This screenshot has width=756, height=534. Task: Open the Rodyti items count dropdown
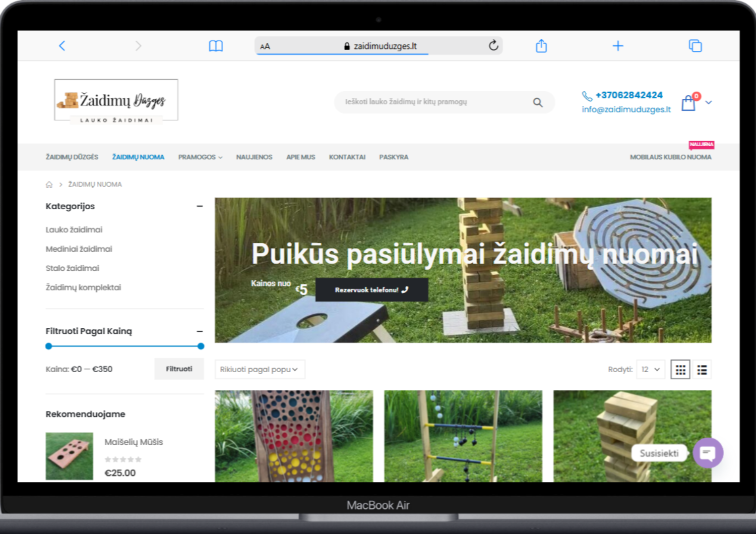[x=651, y=370]
